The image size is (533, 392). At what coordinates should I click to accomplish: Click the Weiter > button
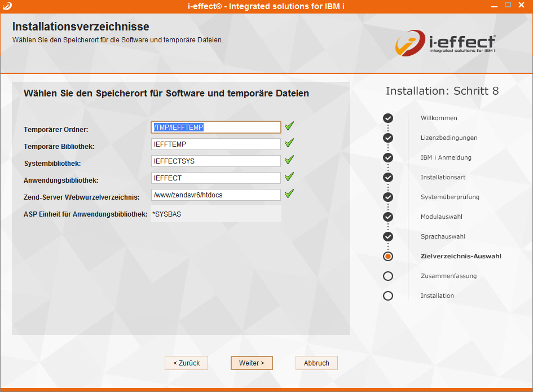coord(252,363)
